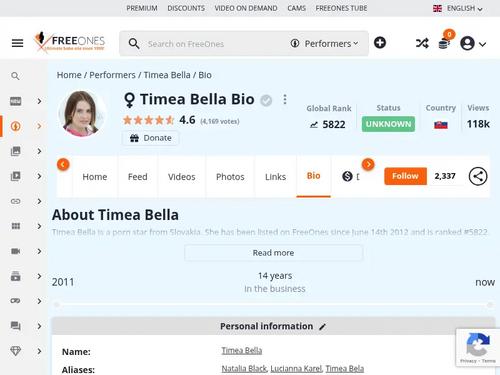Expand the chevron beside the photo gallery item
Image resolution: width=500 pixels, height=375 pixels.
pyautogui.click(x=39, y=151)
